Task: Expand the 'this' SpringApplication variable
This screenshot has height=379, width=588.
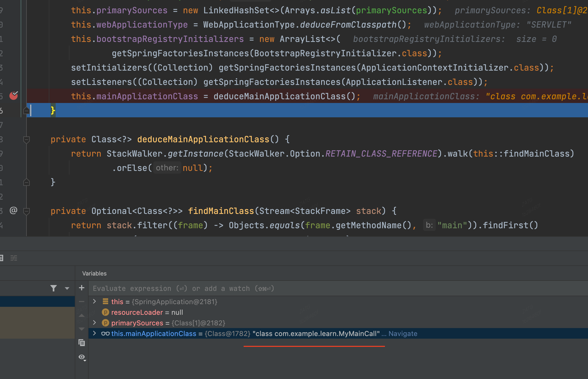Action: 94,302
